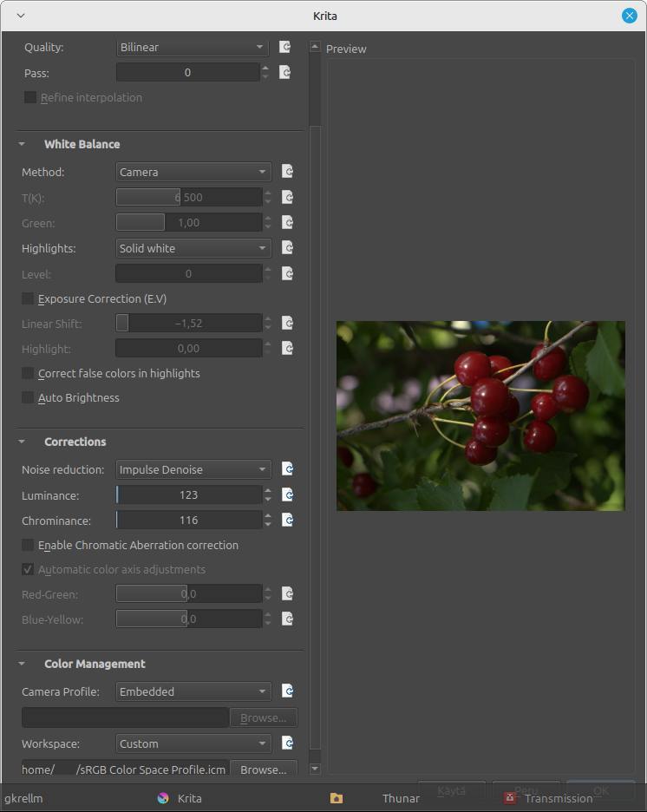Image resolution: width=647 pixels, height=812 pixels.
Task: Click the cherry preview image
Action: [x=480, y=416]
